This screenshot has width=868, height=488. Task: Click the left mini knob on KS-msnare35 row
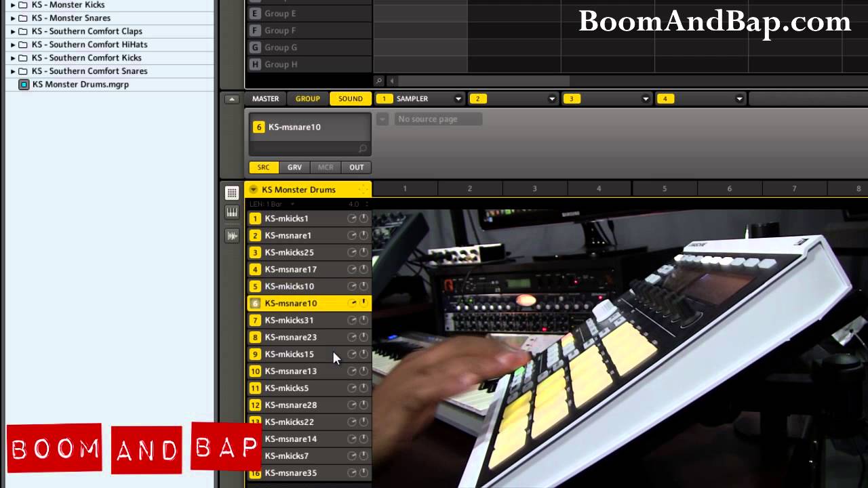coord(352,472)
